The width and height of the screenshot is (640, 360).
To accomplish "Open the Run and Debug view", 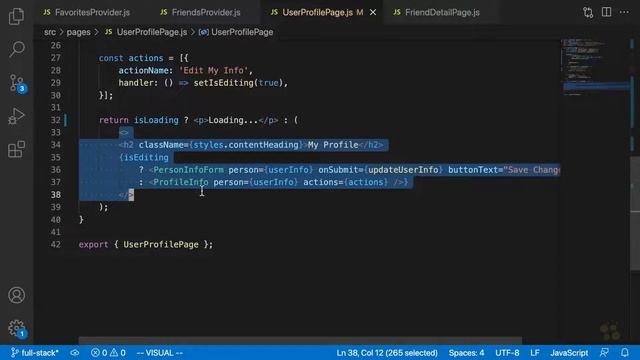I will point(16,116).
